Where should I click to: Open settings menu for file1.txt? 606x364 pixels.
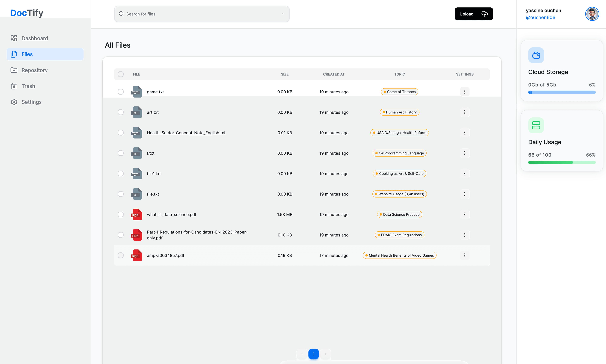pos(465,173)
